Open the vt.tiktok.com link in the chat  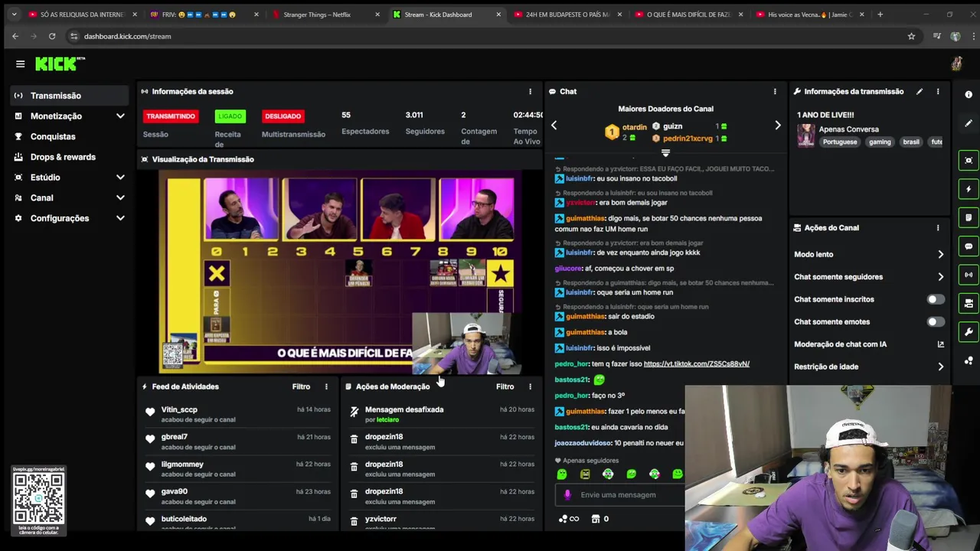(696, 364)
